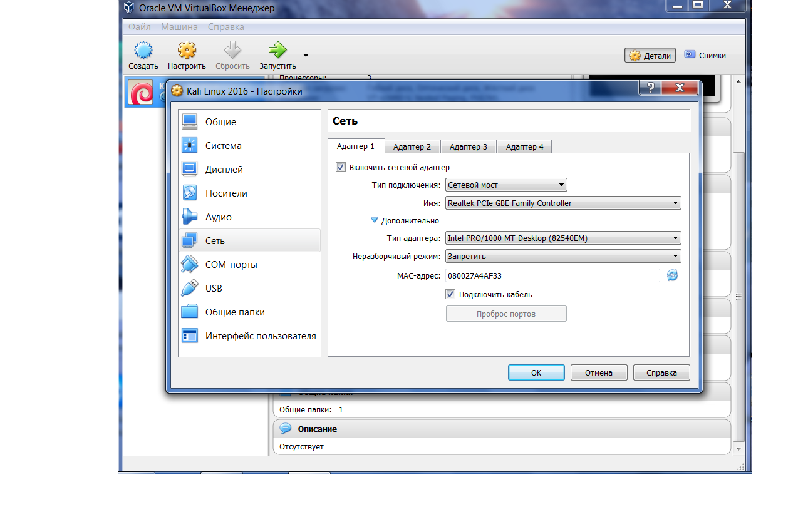
Task: Regenerate the MAC address with refresh icon
Action: (672, 275)
